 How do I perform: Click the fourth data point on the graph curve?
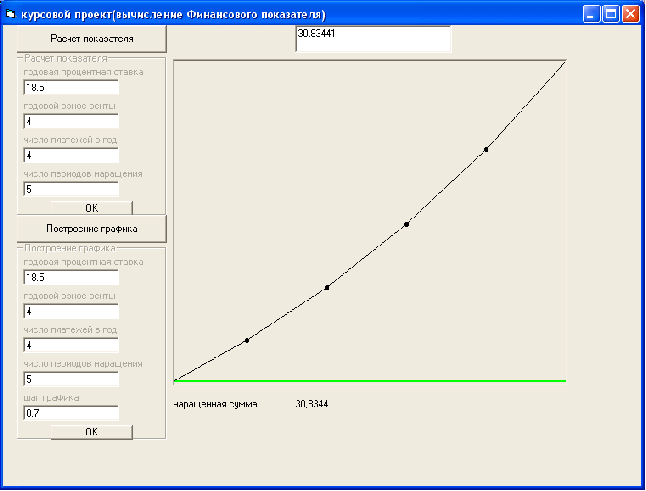point(486,150)
